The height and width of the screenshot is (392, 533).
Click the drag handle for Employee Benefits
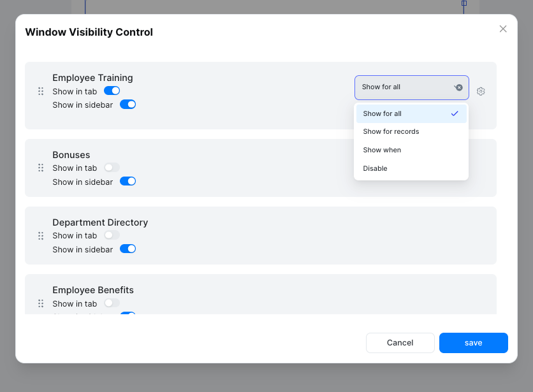click(40, 303)
